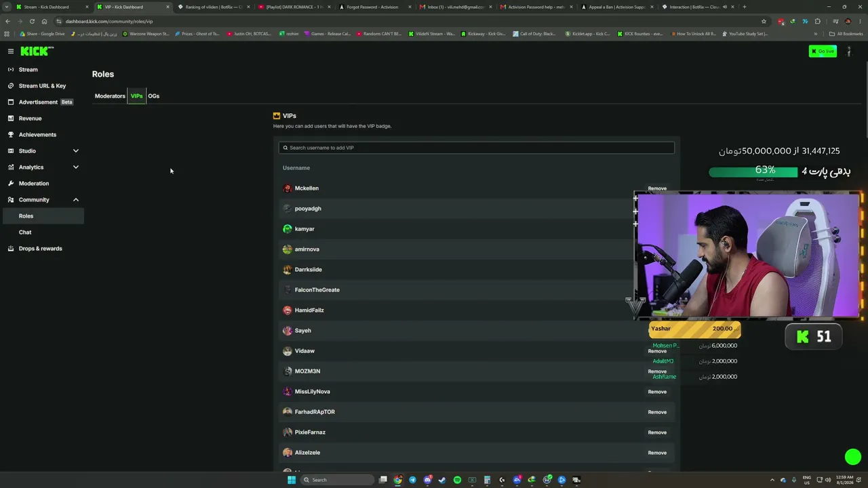
Task: Open Discord from the taskbar
Action: tap(427, 480)
